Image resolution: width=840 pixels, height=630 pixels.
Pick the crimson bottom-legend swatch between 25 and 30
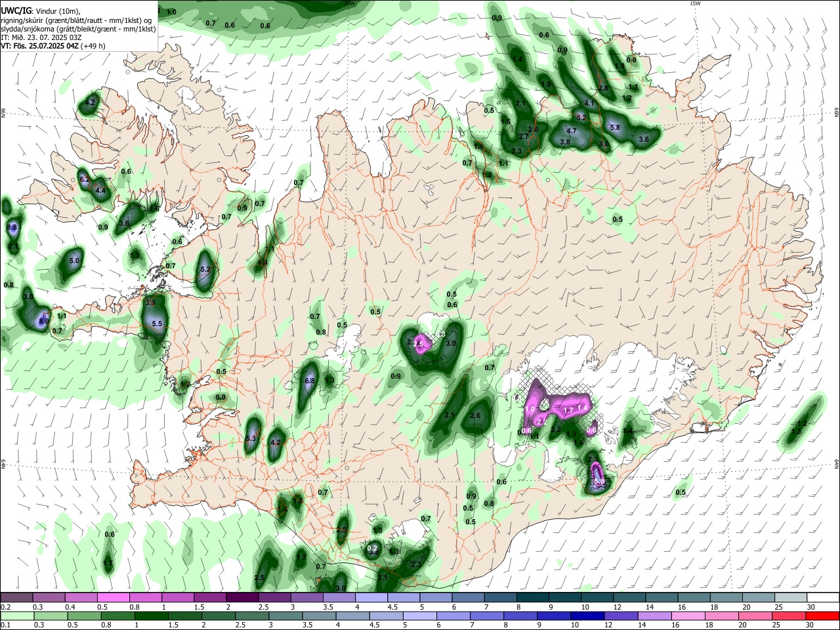(x=791, y=616)
